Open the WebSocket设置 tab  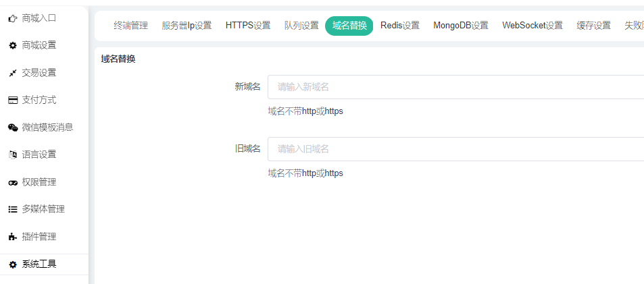pyautogui.click(x=532, y=26)
